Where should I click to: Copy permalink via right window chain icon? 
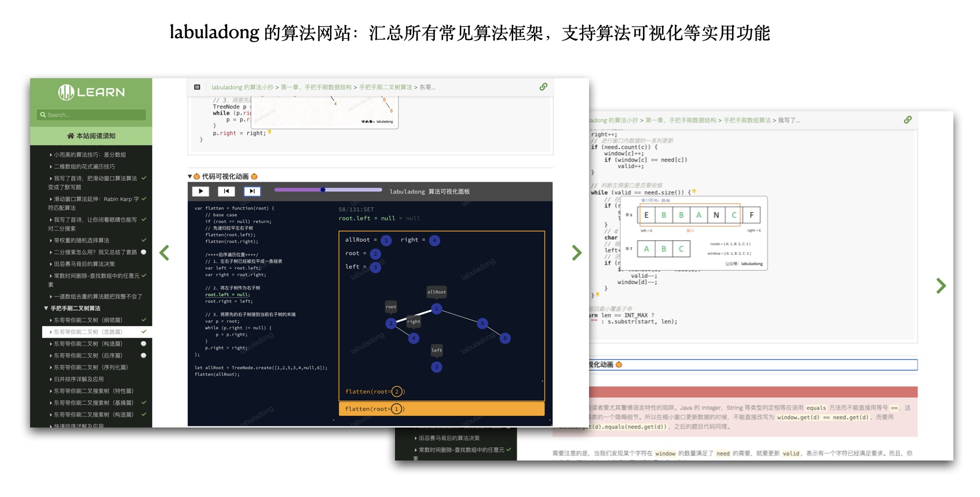click(x=908, y=120)
